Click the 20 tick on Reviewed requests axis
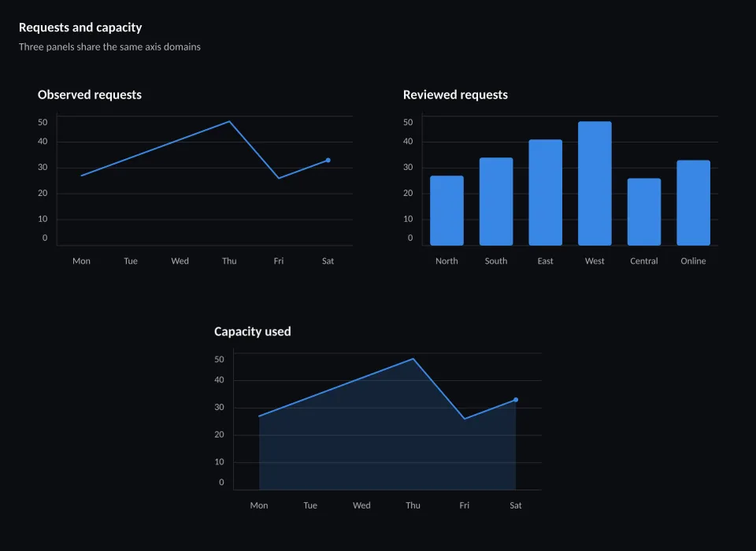This screenshot has width=756, height=551. point(409,193)
